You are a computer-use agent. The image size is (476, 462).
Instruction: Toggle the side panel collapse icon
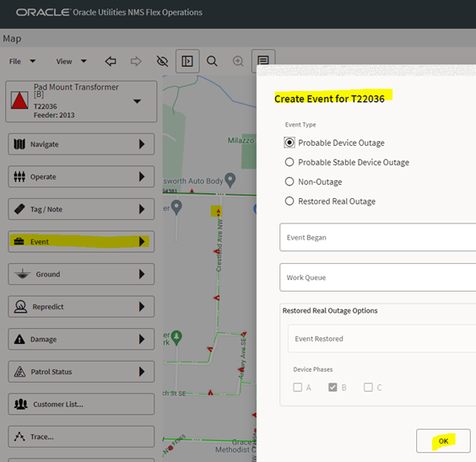187,62
